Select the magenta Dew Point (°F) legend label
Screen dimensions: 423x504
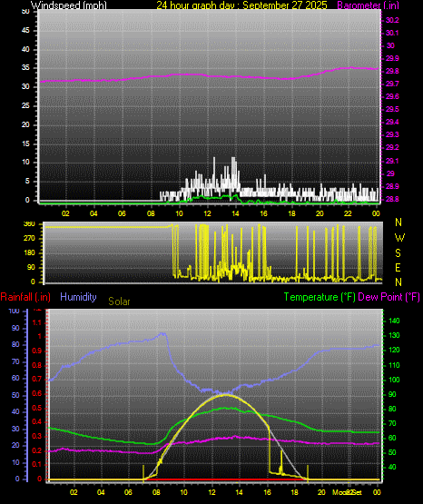tap(389, 297)
